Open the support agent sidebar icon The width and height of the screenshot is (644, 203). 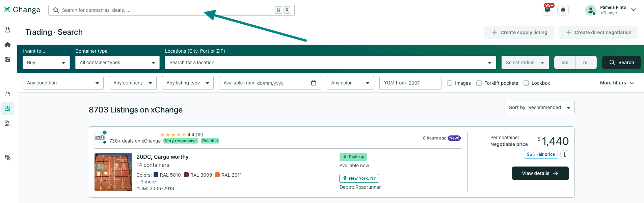pos(7,30)
